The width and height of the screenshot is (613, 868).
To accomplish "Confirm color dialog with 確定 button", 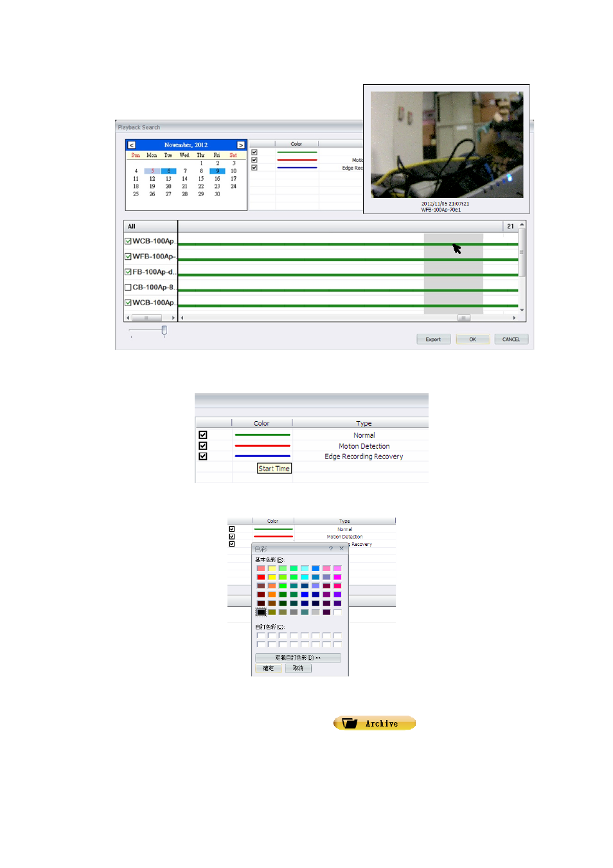I will click(269, 669).
